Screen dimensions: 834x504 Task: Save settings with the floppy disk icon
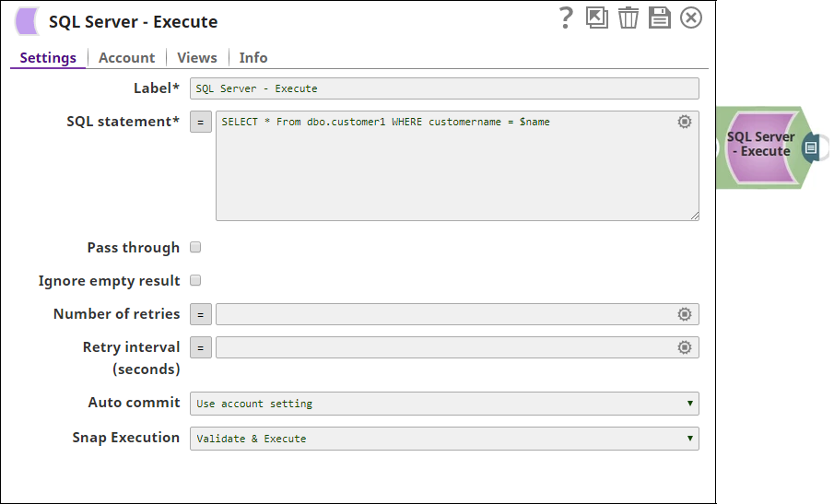660,18
